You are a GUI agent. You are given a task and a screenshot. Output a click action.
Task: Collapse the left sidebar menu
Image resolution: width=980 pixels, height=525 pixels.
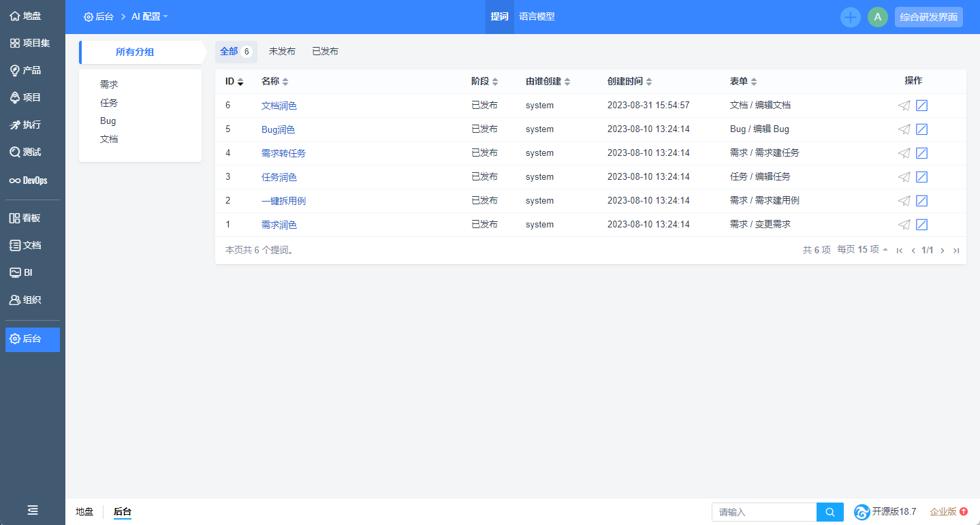(x=32, y=510)
